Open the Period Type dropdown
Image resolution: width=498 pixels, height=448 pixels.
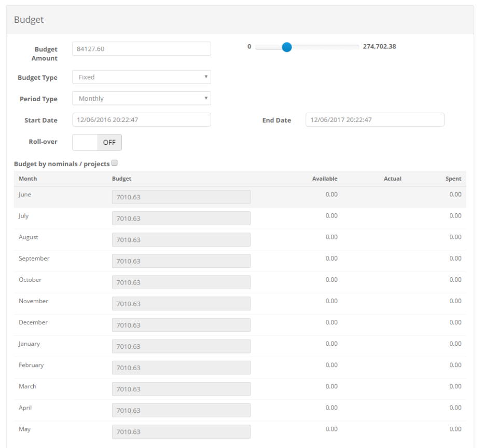pyautogui.click(x=142, y=98)
